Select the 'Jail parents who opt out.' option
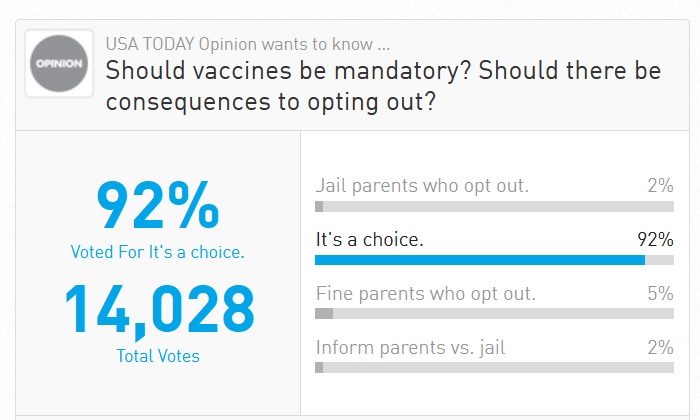The image size is (700, 420). pyautogui.click(x=422, y=185)
